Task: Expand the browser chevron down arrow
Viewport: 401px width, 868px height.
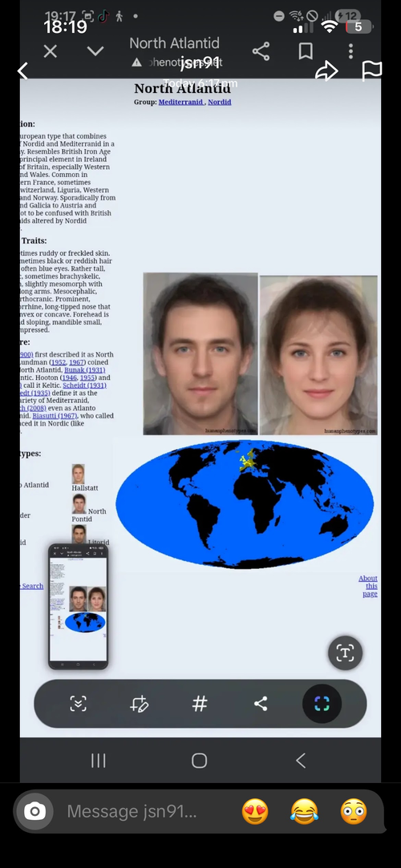Action: tap(95, 51)
